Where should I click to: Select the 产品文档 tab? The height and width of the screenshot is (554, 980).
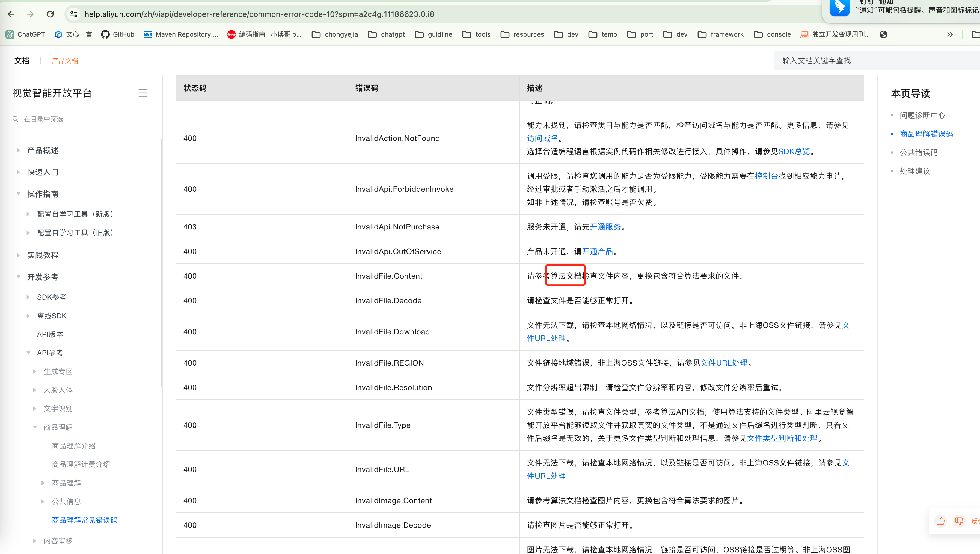point(65,61)
